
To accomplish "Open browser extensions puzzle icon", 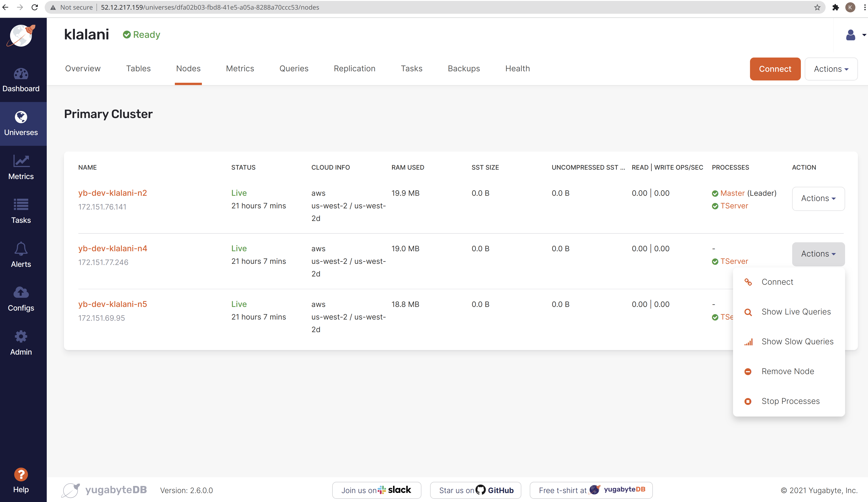I will [836, 7].
